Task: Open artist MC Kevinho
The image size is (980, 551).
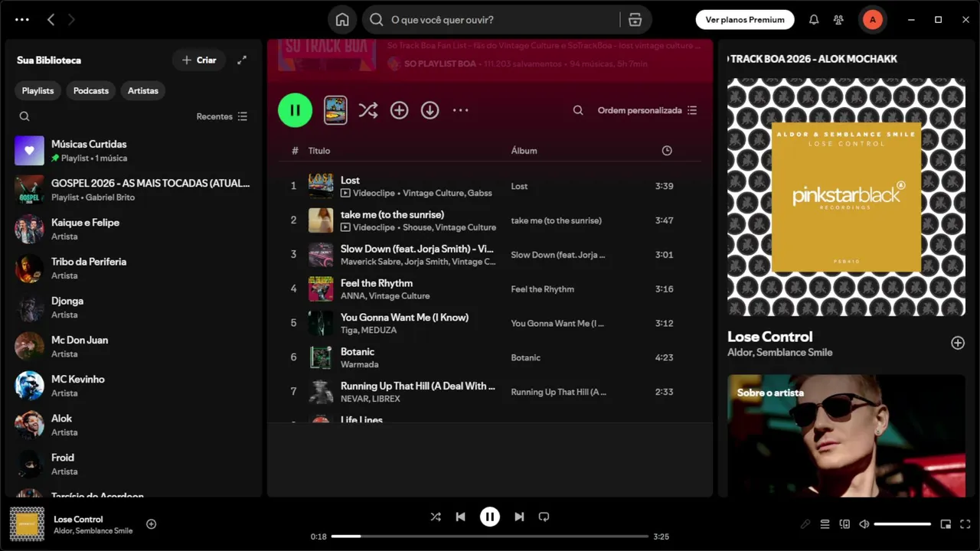Action: click(134, 386)
